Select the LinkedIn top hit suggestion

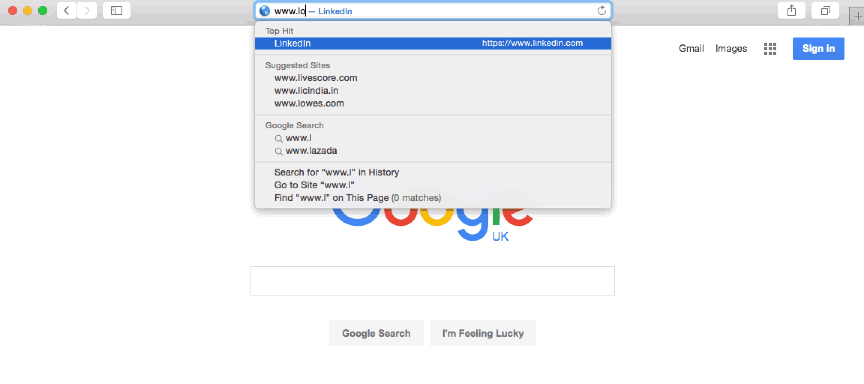pos(433,43)
